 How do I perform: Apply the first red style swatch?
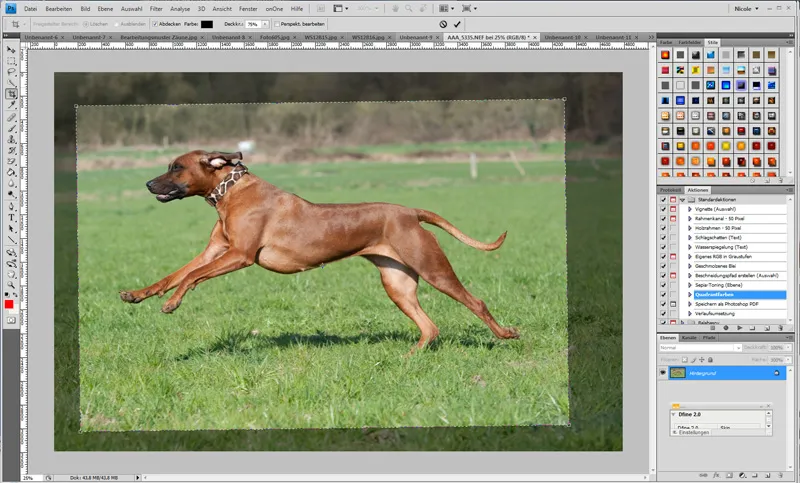click(x=665, y=55)
